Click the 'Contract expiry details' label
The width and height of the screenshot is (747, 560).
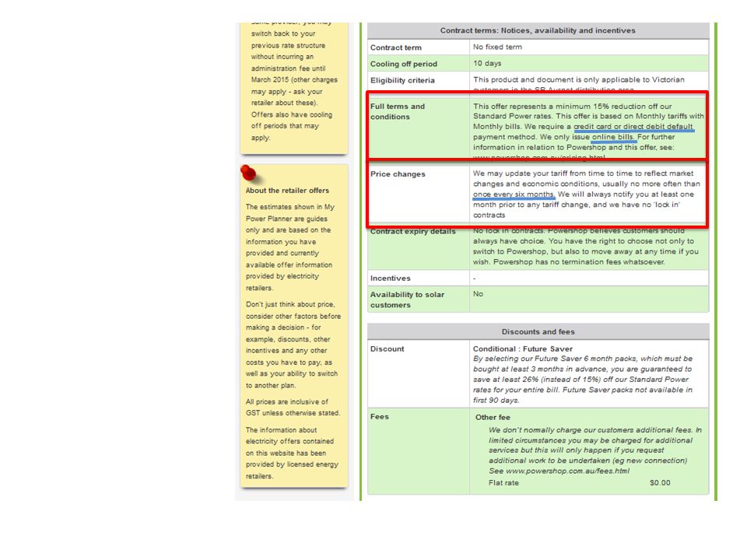(413, 232)
